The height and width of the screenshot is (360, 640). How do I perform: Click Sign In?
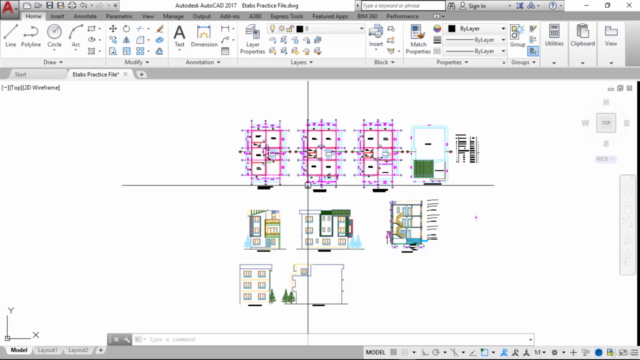point(477,6)
